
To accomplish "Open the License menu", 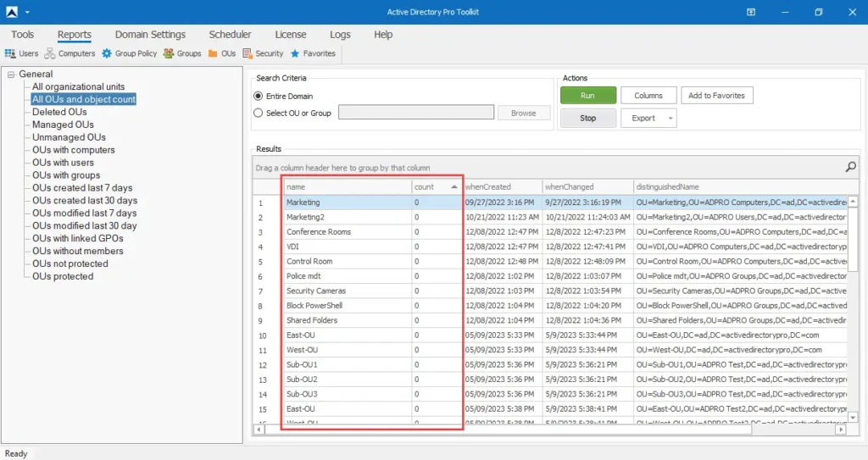I will tap(291, 35).
